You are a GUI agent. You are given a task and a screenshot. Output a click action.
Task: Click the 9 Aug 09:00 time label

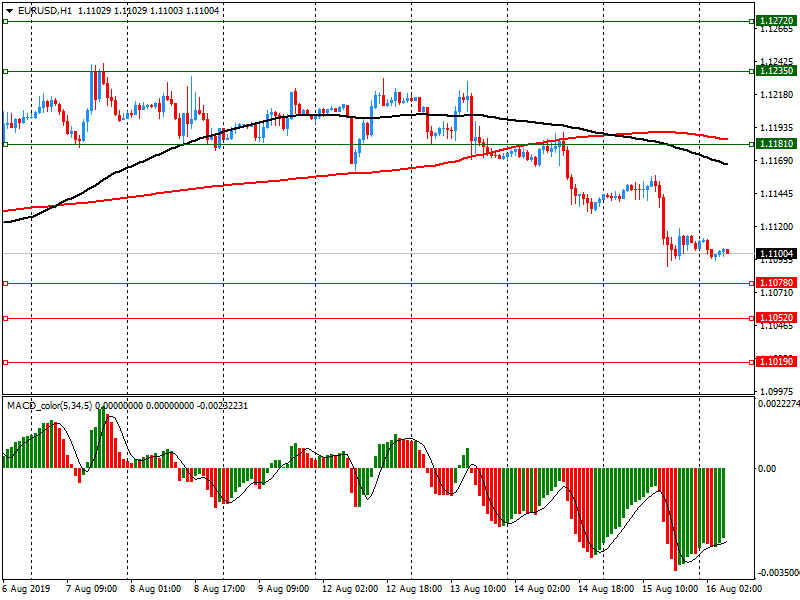pos(283,589)
